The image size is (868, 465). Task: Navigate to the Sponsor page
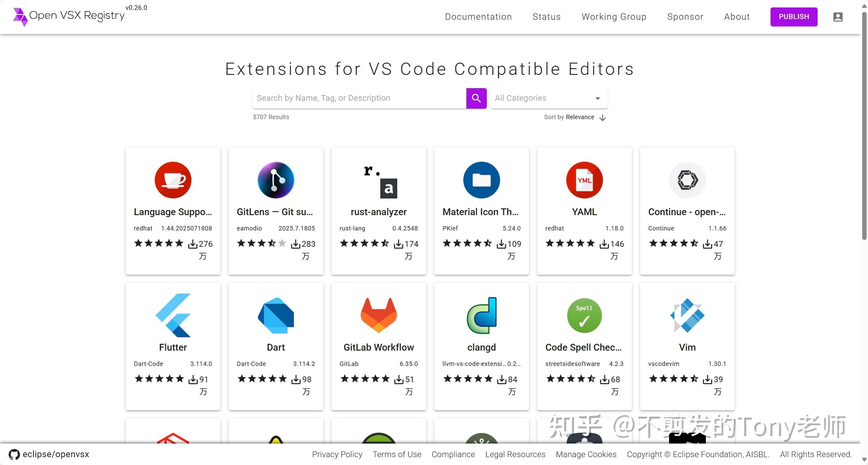click(x=685, y=17)
